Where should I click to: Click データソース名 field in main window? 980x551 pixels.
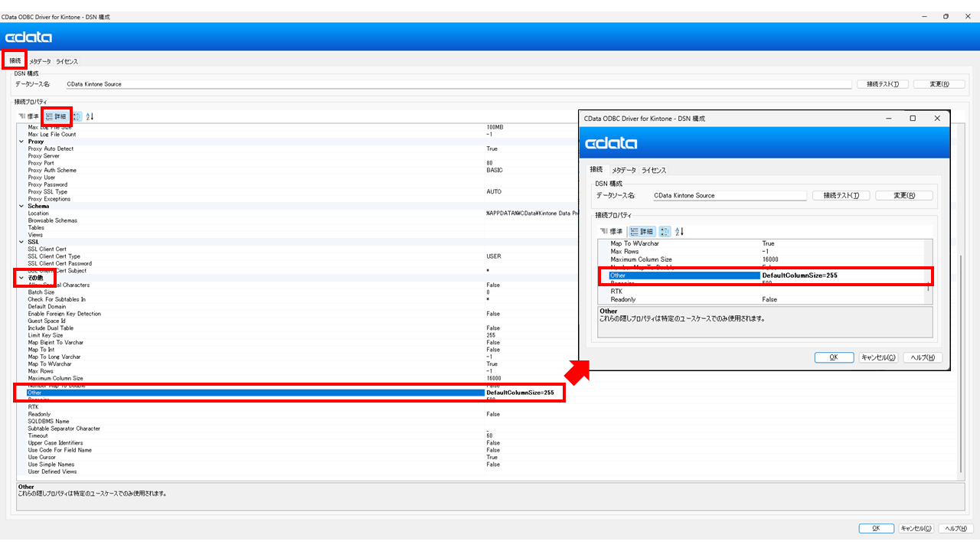pyautogui.click(x=458, y=84)
